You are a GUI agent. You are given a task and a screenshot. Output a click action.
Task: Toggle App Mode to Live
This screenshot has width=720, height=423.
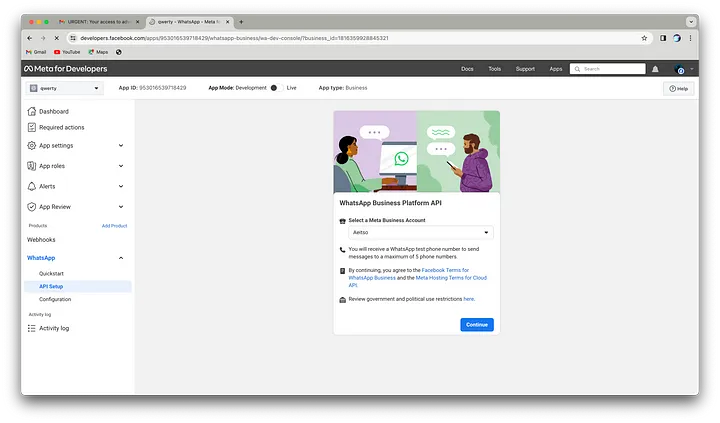(x=276, y=88)
